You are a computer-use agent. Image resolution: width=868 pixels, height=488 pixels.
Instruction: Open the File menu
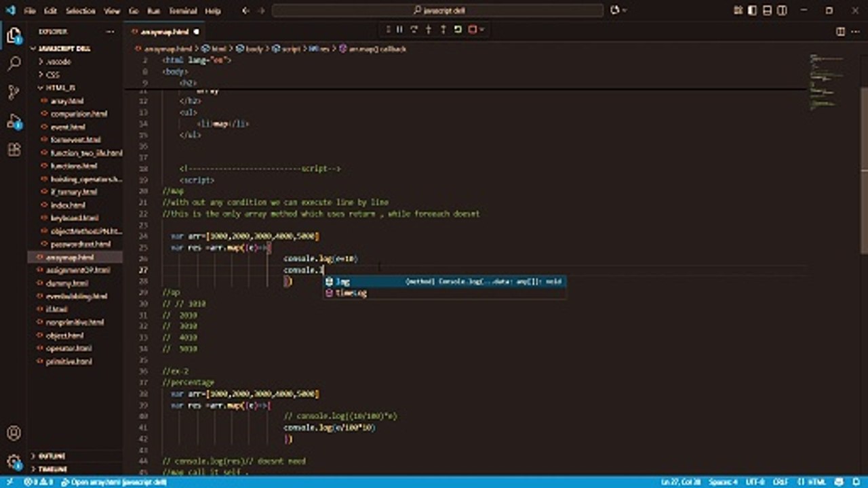tap(29, 11)
